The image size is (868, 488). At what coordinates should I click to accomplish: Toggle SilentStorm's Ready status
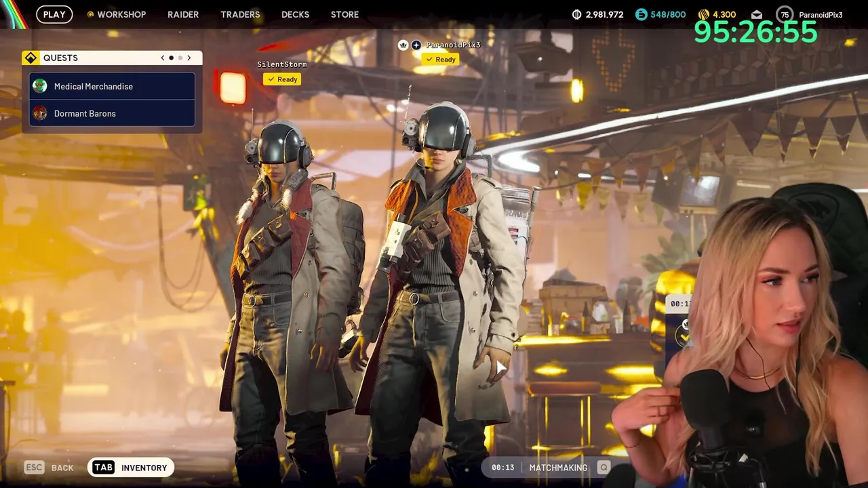click(x=282, y=79)
